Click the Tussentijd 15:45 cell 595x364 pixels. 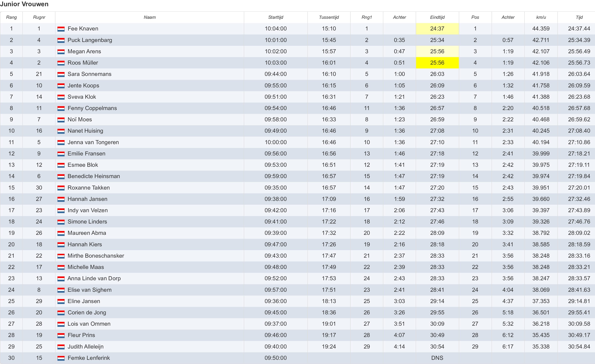[329, 40]
